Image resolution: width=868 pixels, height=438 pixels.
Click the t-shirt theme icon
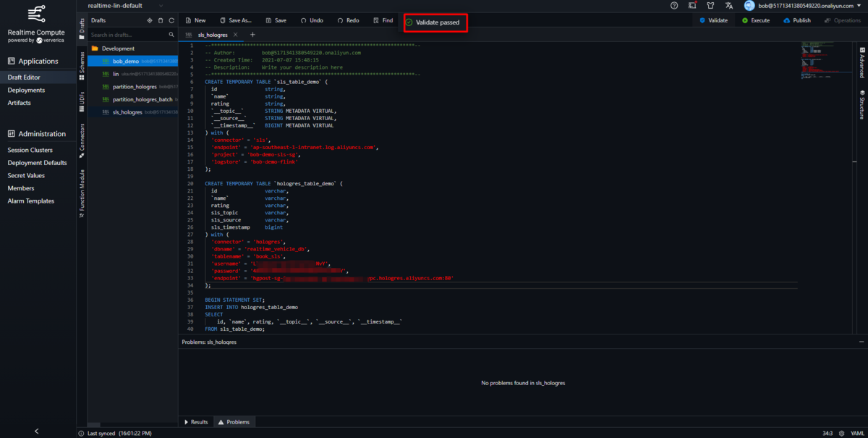710,5
